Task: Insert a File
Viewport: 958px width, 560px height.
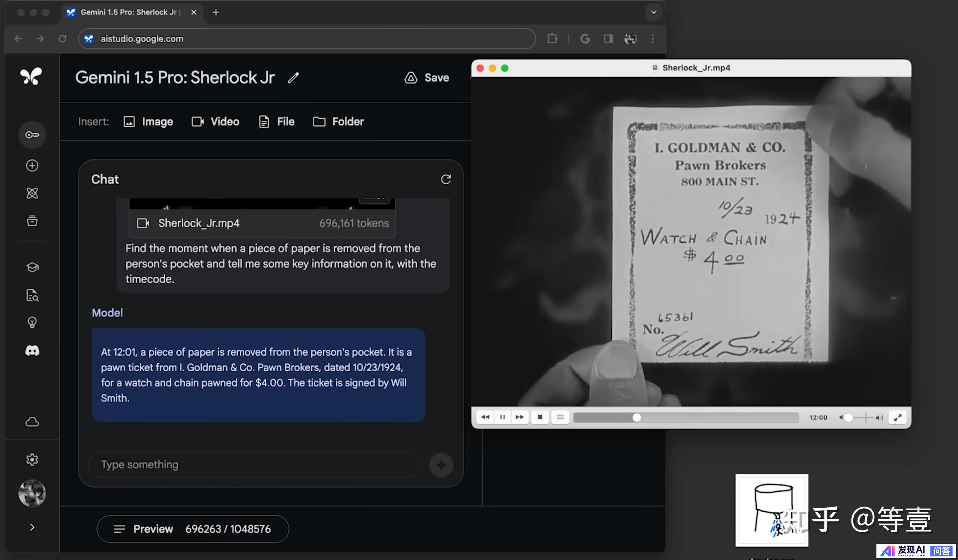Action: coord(276,122)
